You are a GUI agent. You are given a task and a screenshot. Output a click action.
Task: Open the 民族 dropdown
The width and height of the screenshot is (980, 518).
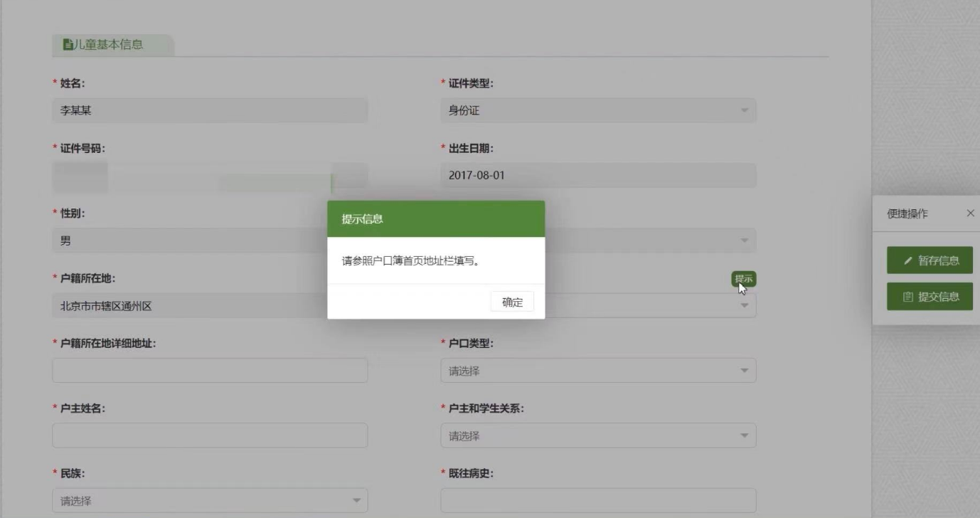(210, 501)
